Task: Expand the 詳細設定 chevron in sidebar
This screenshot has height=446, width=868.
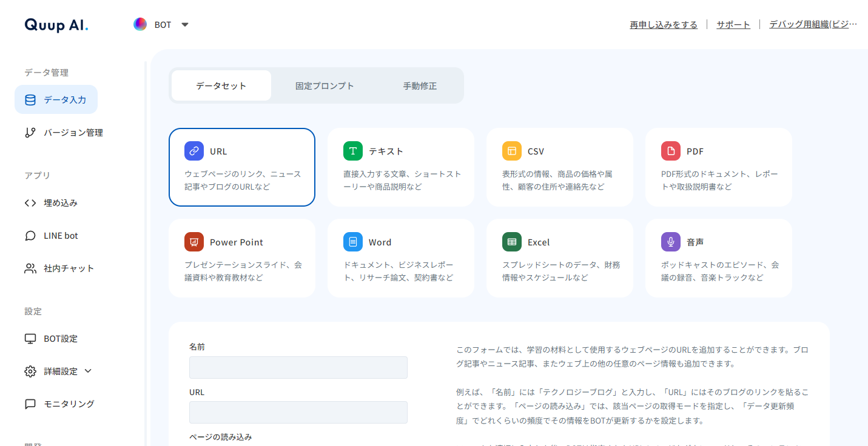Action: tap(88, 371)
